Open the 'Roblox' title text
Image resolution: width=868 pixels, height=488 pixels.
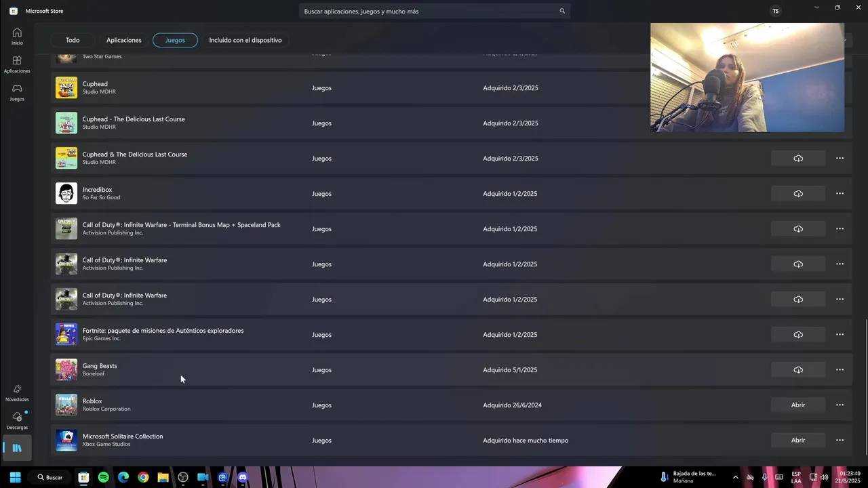tap(92, 401)
